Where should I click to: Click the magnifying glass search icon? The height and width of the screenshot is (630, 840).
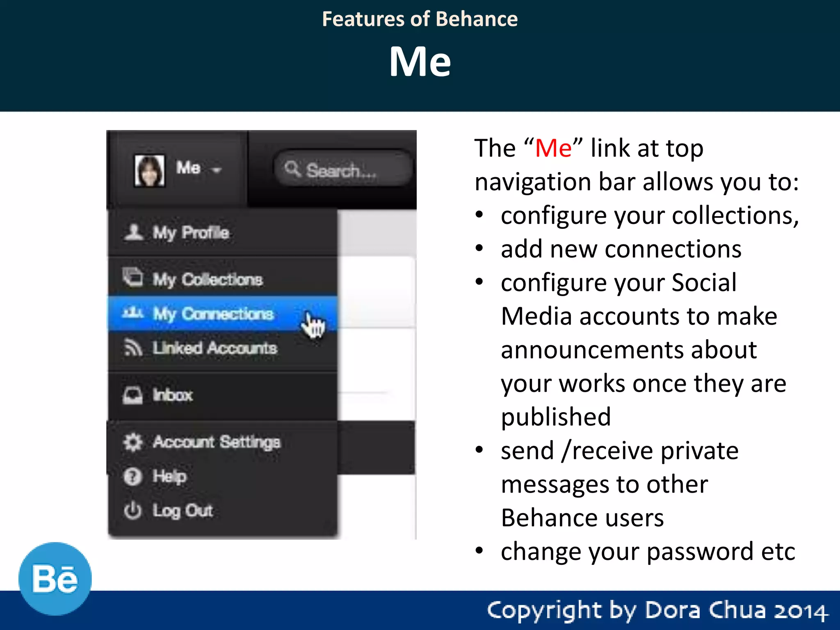click(x=292, y=169)
